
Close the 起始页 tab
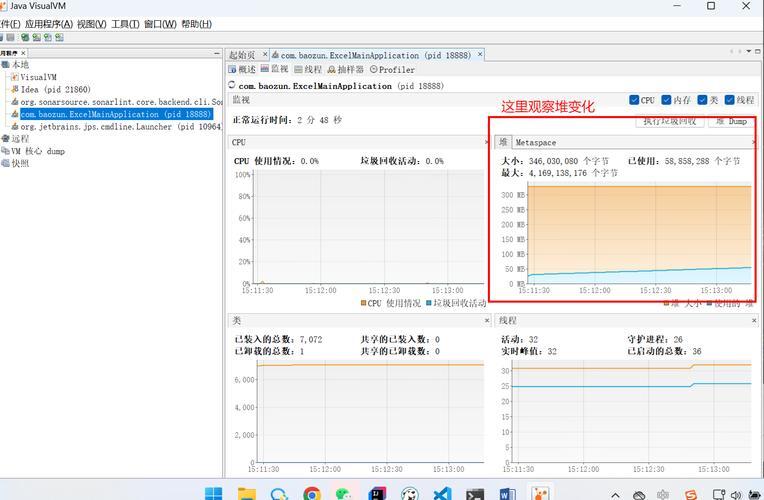pyautogui.click(x=265, y=54)
